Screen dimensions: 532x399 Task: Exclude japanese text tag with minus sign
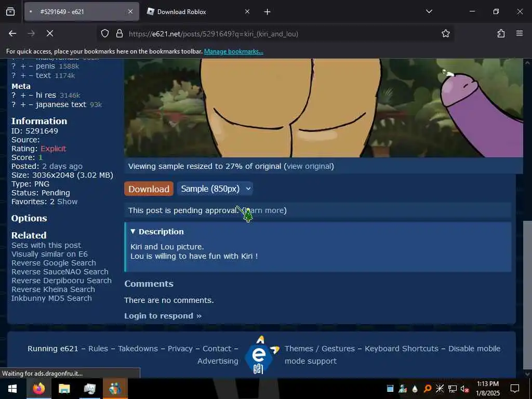click(31, 104)
